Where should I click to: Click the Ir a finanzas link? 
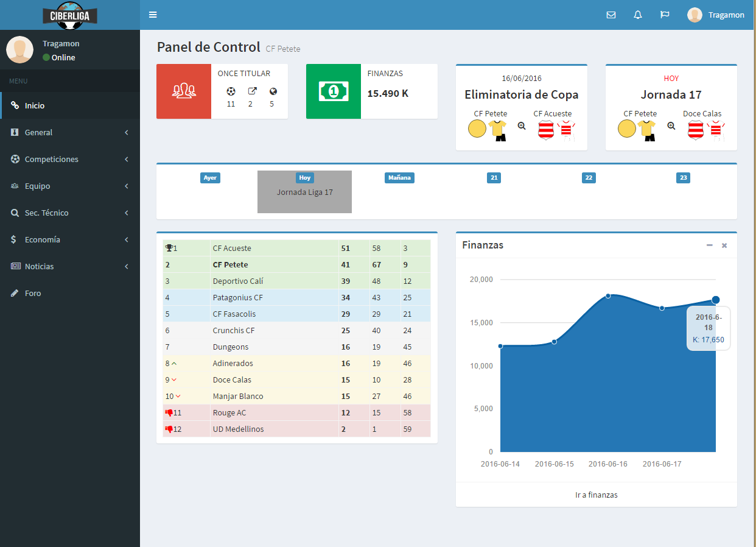[596, 495]
